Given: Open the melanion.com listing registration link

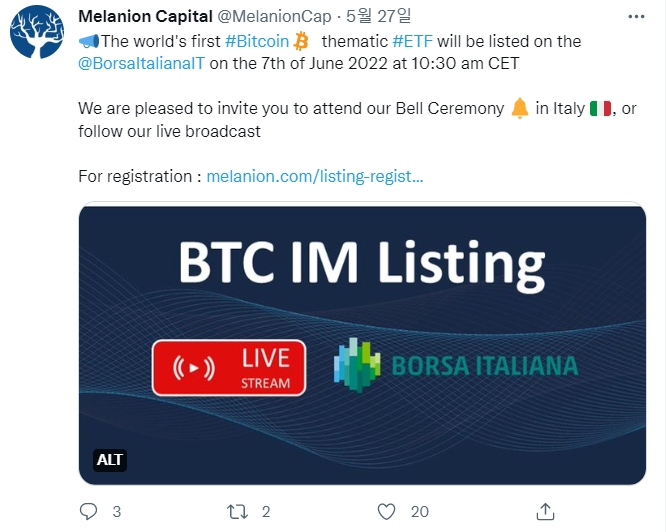Looking at the screenshot, I should (314, 176).
